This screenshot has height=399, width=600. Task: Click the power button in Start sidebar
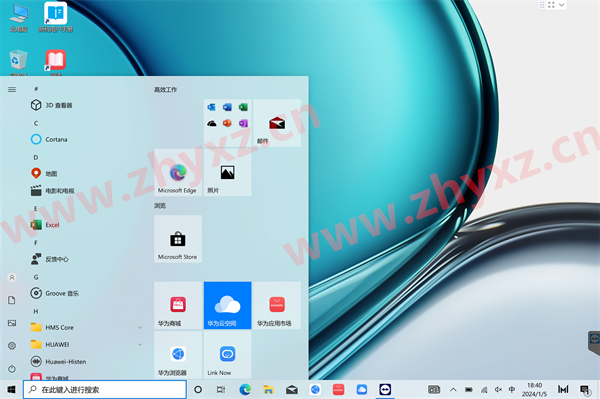point(12,369)
